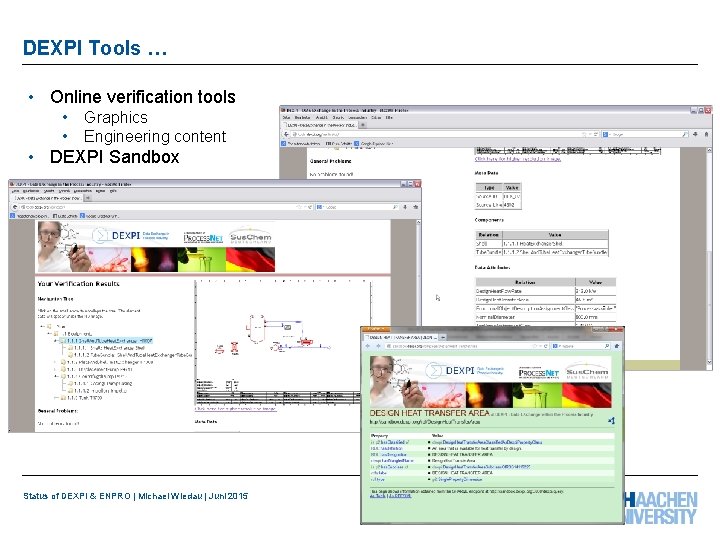Open the first menu in the Verification Results window's menu bar
Image resolution: width=720 pixels, height=540 pixels.
[16, 191]
